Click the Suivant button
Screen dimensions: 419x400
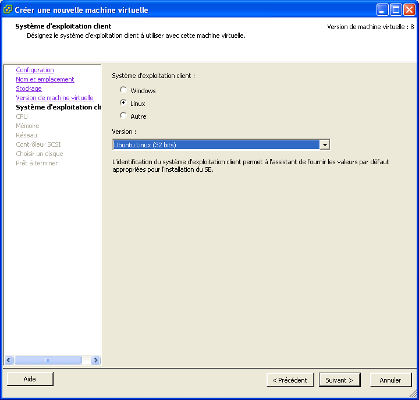pos(340,380)
